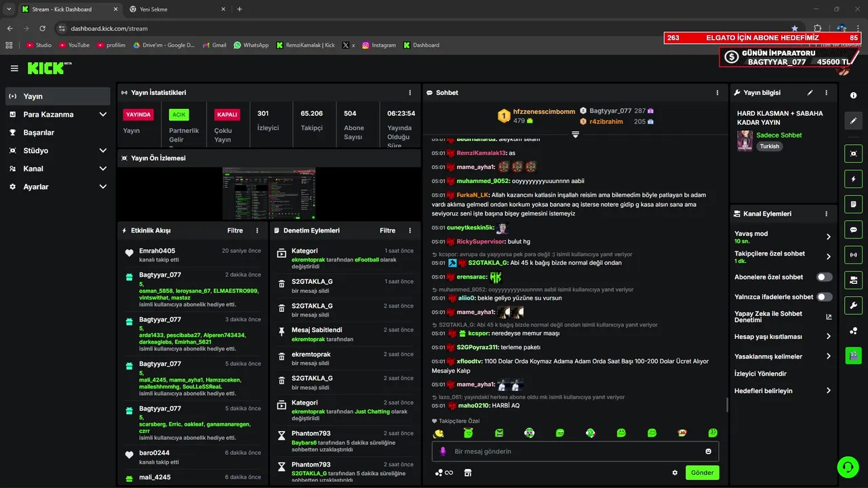Toggle the notes page icon in right sidebar

853,204
